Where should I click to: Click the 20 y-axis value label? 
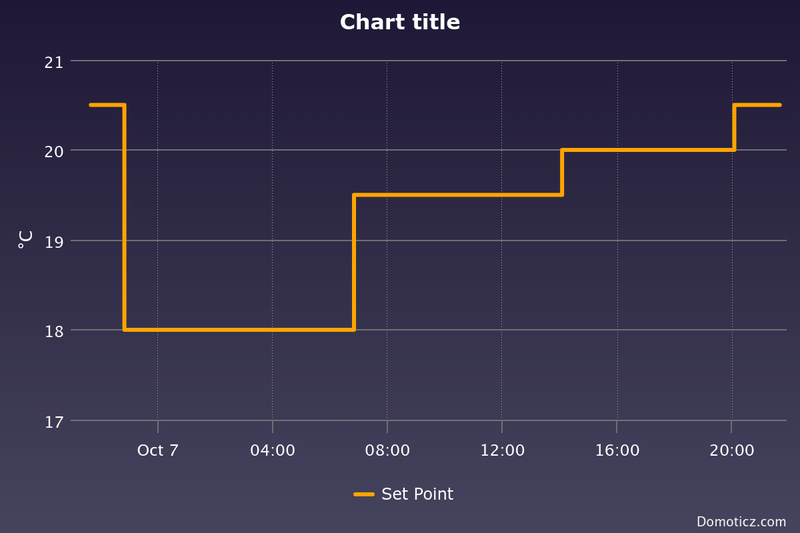[53, 151]
